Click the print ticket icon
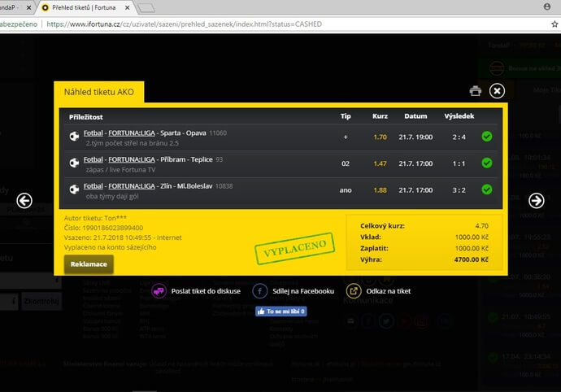 [475, 91]
